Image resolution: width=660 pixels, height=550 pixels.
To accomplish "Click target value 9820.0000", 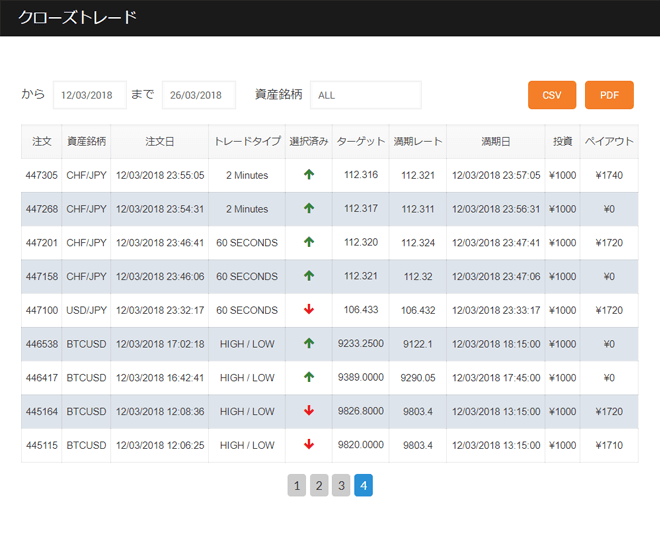I will [x=361, y=445].
